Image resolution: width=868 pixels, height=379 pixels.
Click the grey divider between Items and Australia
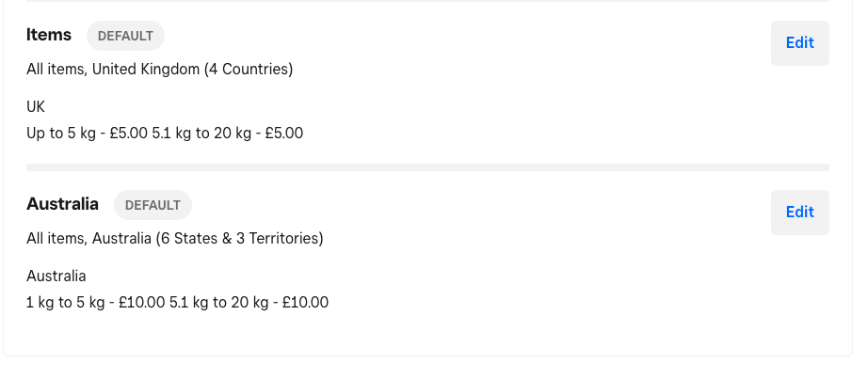tap(427, 167)
